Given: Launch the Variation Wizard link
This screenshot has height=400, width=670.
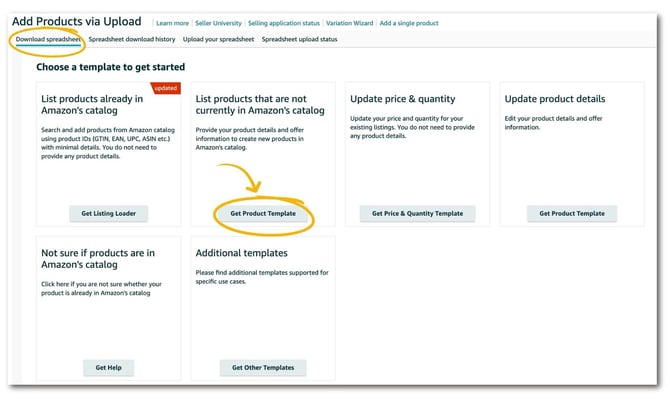Looking at the screenshot, I should point(350,23).
